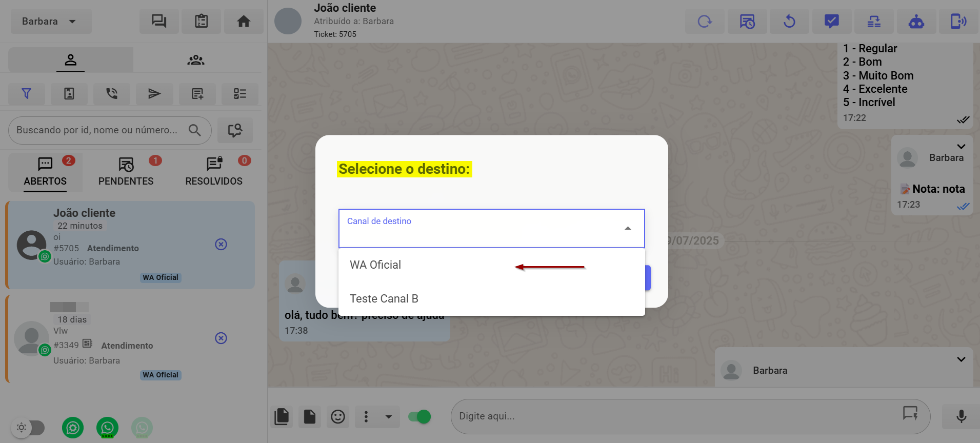This screenshot has width=980, height=443.
Task: Collapse the Canal de destino dropdown
Action: tap(627, 229)
